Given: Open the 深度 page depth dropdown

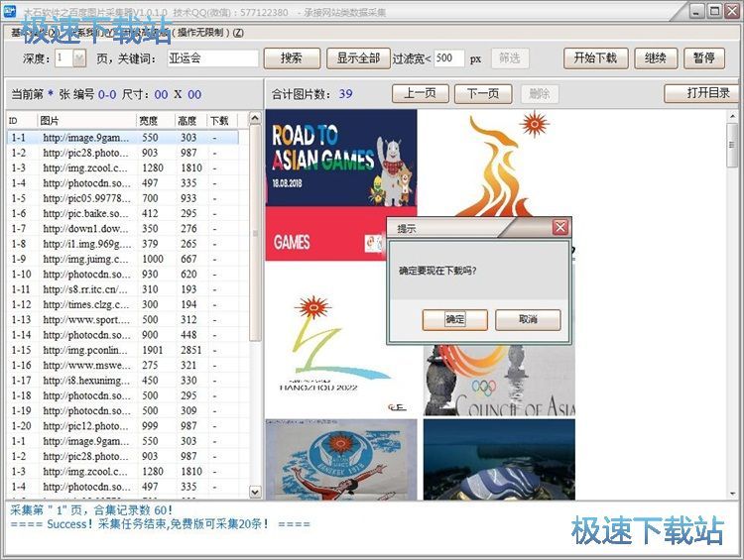Looking at the screenshot, I should coord(79,58).
